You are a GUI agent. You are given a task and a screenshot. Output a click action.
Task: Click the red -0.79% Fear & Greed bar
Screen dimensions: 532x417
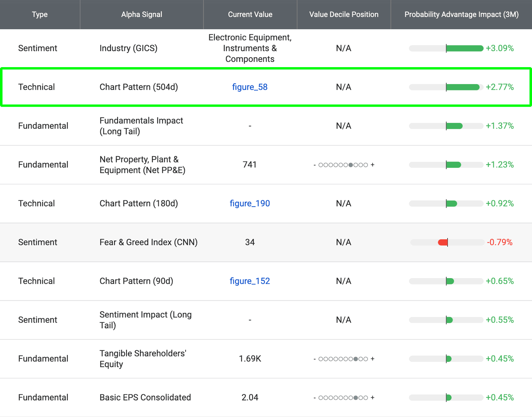pos(447,242)
